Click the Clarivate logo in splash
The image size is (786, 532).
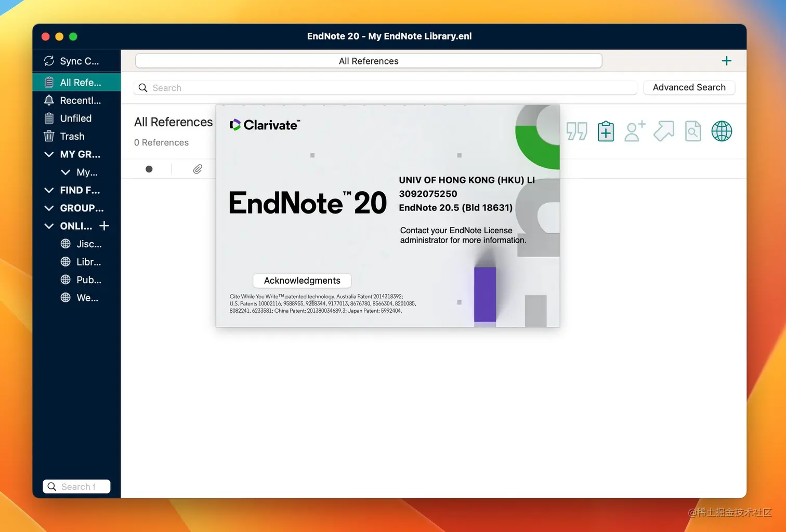coord(265,125)
